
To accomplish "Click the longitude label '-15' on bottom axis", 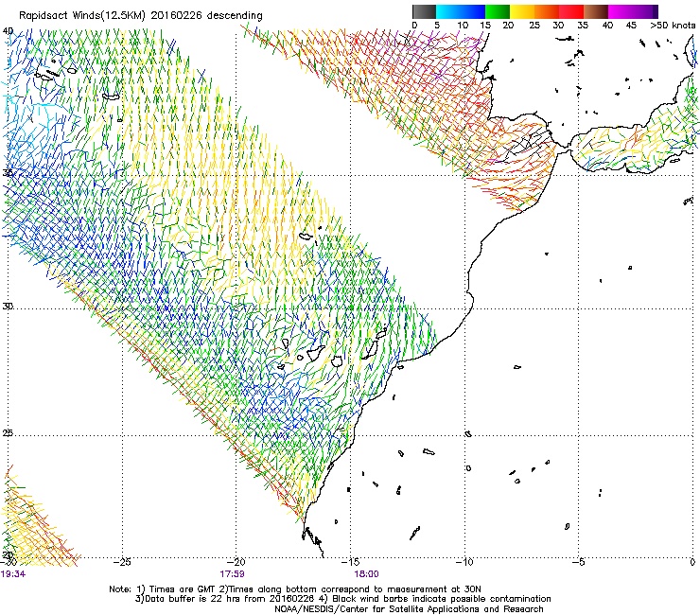I will pos(350,562).
